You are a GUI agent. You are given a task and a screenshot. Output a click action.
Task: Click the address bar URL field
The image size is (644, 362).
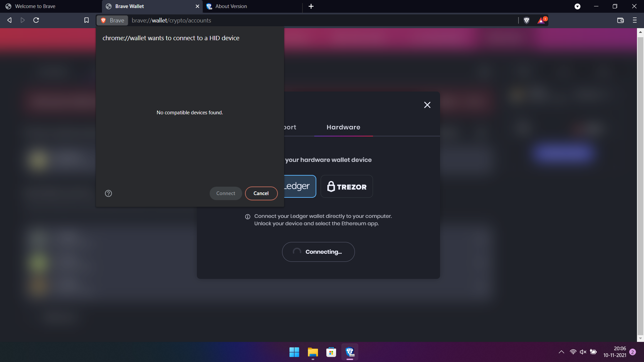pos(322,20)
